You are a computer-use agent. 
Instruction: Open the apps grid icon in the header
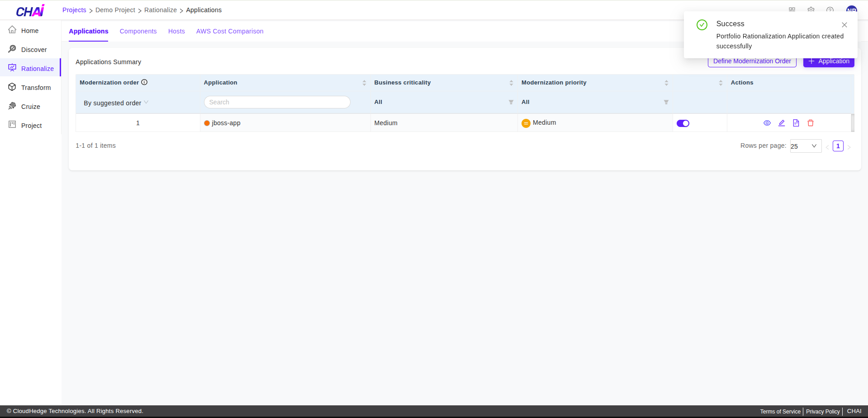(792, 10)
